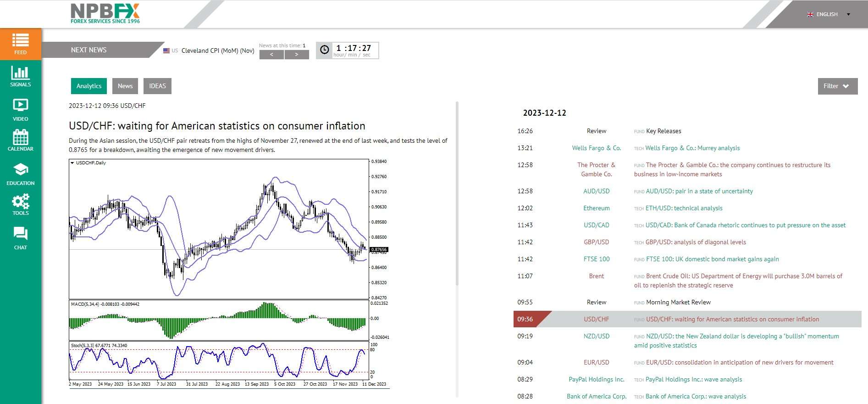The image size is (868, 404).
Task: Click the USDCHF daily price chart
Action: [x=219, y=229]
